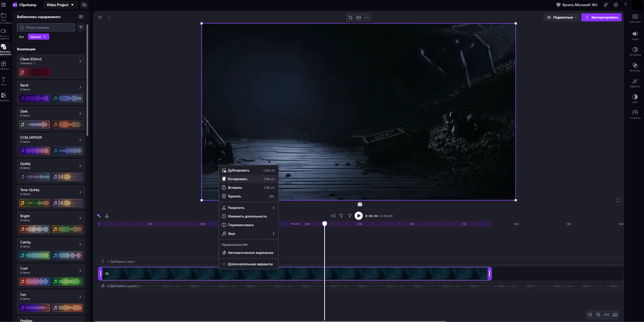The width and height of the screenshot is (644, 322).
Task: Choose Удалить in context menu
Action: (248, 196)
